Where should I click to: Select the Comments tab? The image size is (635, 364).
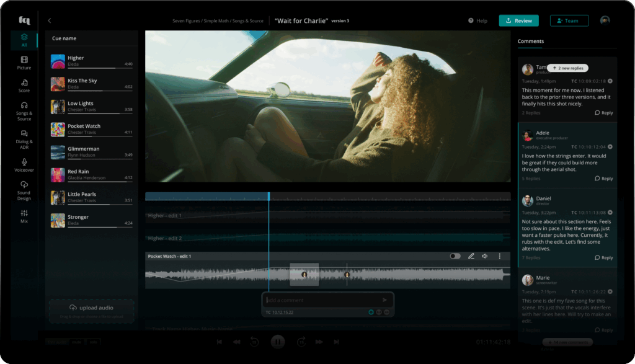[530, 42]
